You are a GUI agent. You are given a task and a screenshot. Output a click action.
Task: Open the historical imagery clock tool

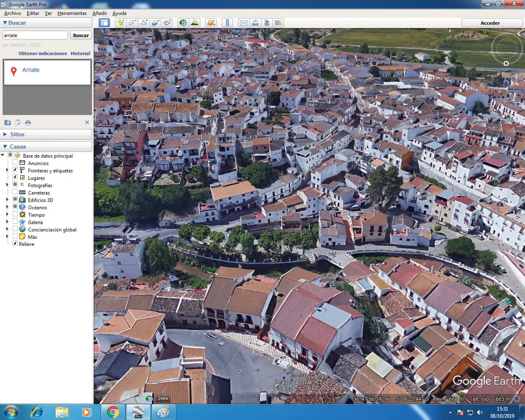pos(183,23)
